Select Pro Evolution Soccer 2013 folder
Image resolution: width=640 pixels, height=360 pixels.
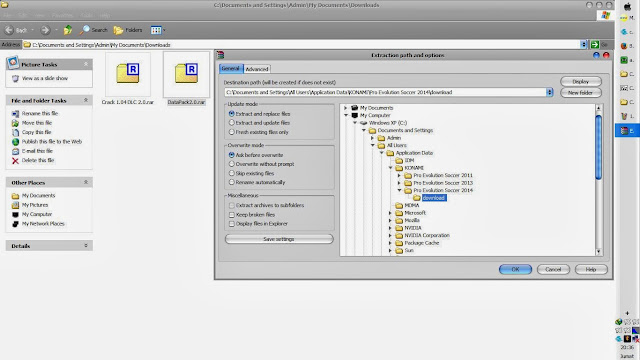coord(443,182)
